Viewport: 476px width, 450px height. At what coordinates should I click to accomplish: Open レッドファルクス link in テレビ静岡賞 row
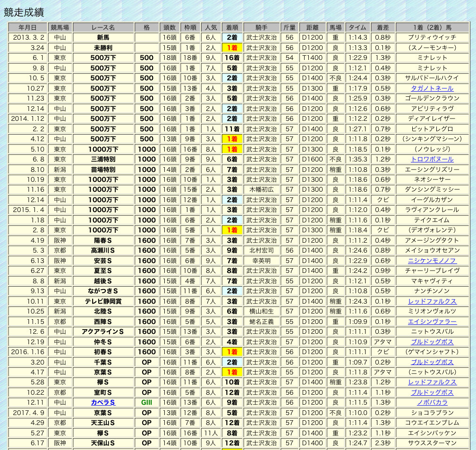click(432, 301)
